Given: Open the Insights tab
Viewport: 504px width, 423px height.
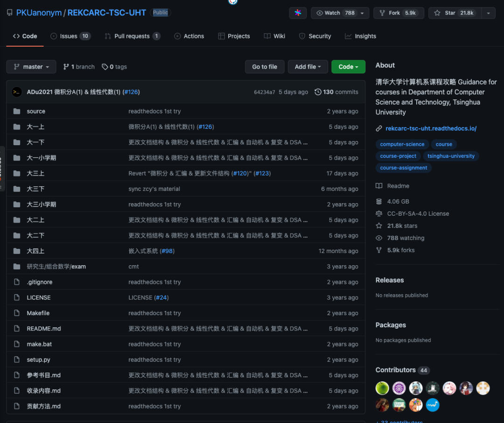Looking at the screenshot, I should pyautogui.click(x=360, y=36).
